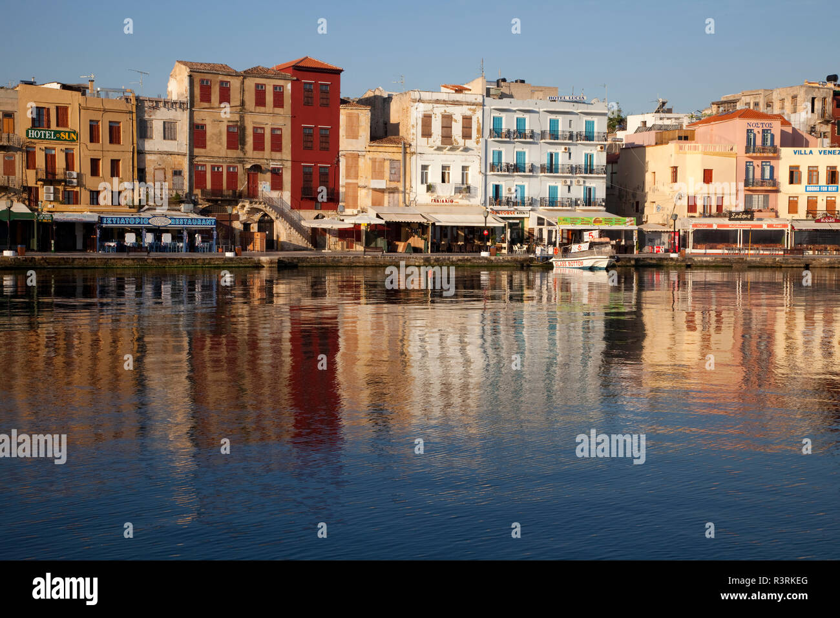Click the "HOTEL LUCIA" rooftop sign
The height and width of the screenshot is (618, 840).
566,98
